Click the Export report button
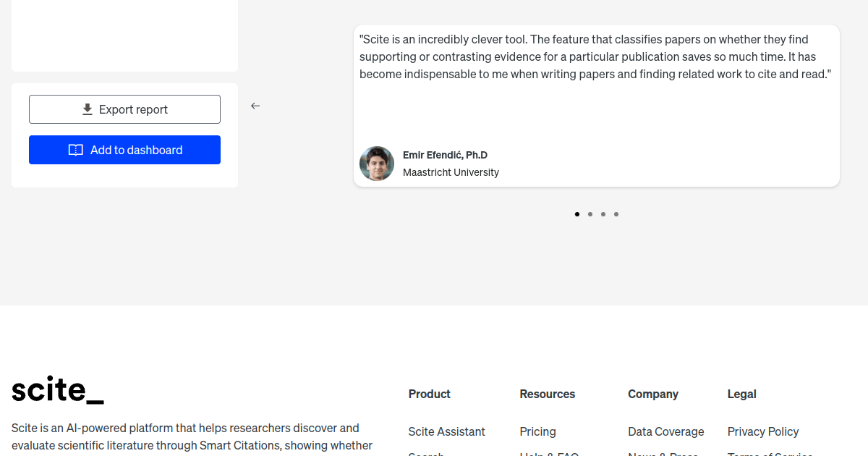868x456 pixels. 124,109
